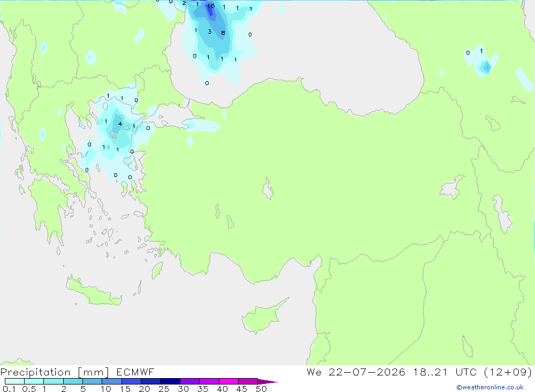Click the legend label 35

point(203,389)
